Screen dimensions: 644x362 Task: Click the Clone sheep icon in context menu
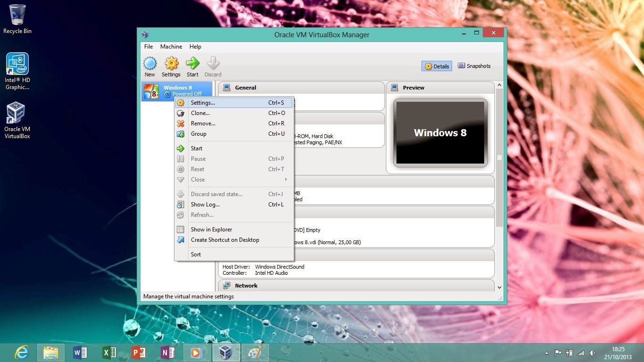pos(181,113)
